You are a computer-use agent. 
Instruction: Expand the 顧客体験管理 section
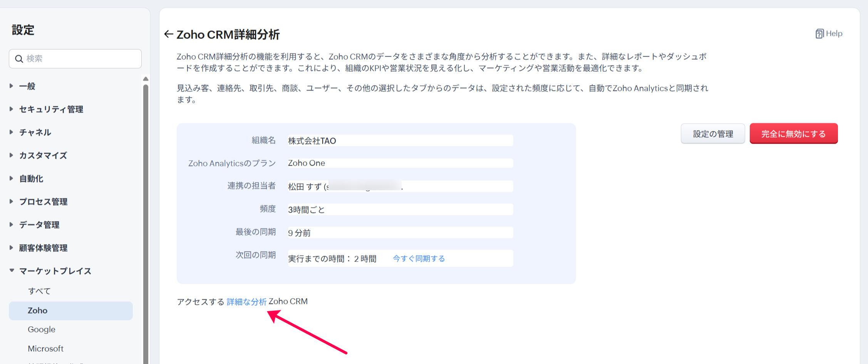(x=43, y=248)
